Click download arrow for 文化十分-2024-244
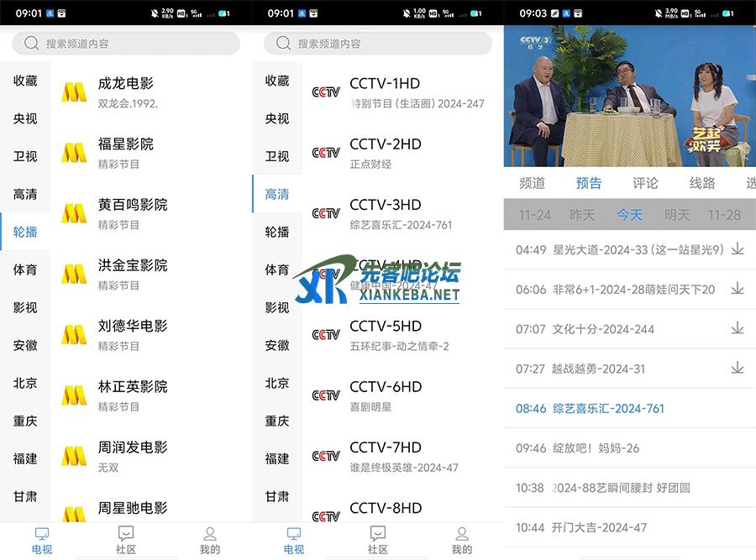The width and height of the screenshot is (756, 560). tap(738, 328)
